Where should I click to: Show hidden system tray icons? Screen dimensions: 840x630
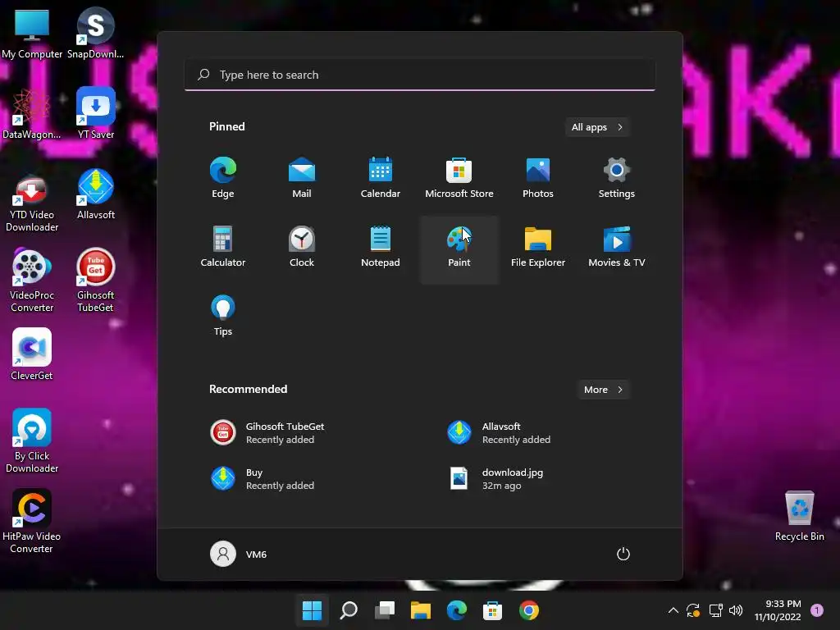[673, 610]
